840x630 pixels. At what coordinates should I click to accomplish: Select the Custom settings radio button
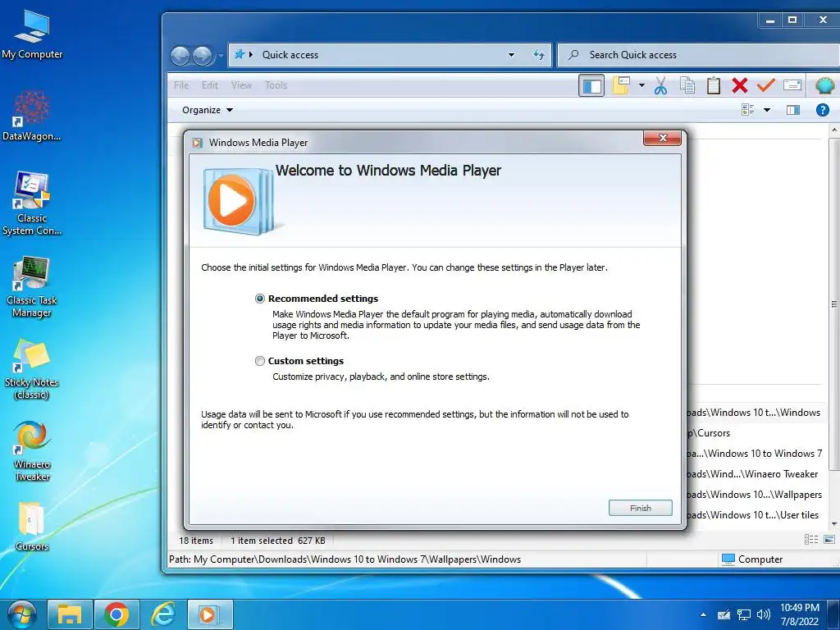point(260,361)
